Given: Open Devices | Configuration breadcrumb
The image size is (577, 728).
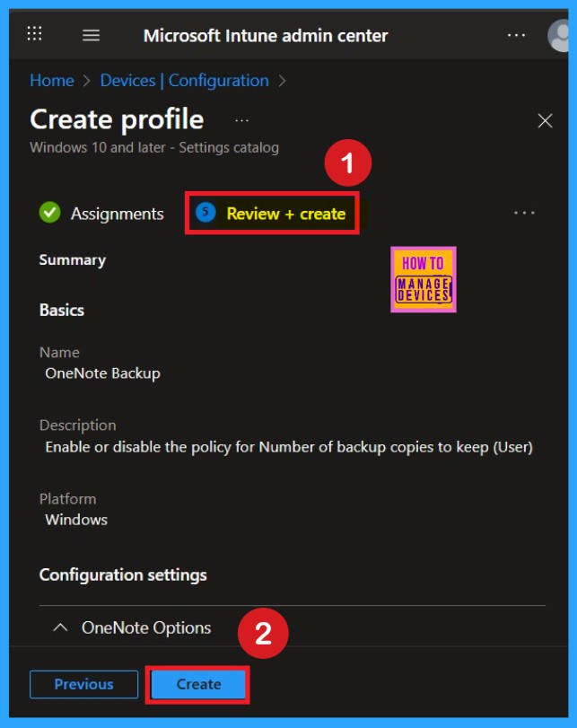Looking at the screenshot, I should point(185,81).
